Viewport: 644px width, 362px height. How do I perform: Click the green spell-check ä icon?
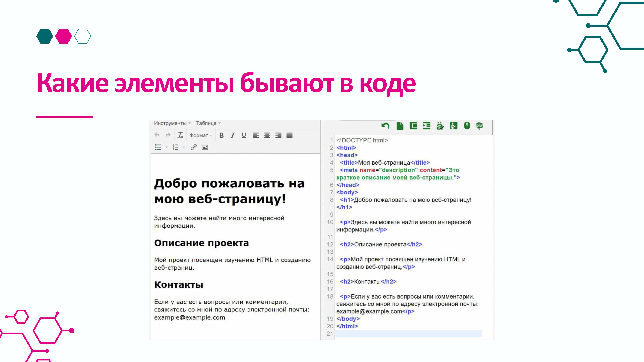tap(440, 126)
